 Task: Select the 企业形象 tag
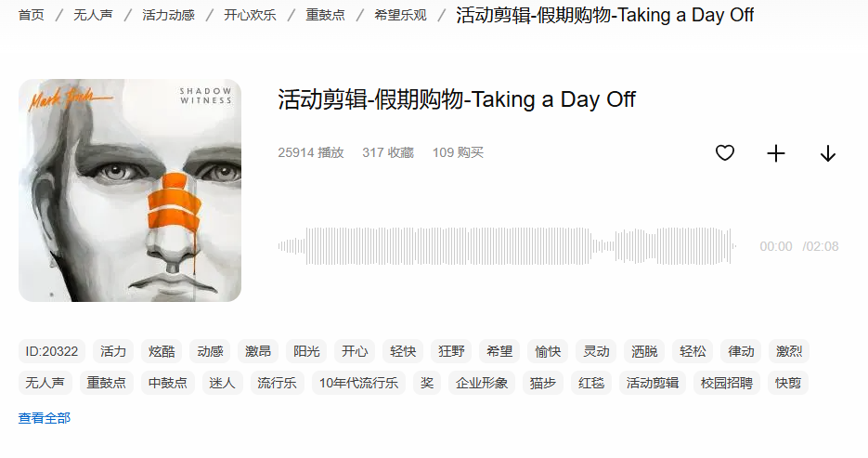tap(482, 384)
